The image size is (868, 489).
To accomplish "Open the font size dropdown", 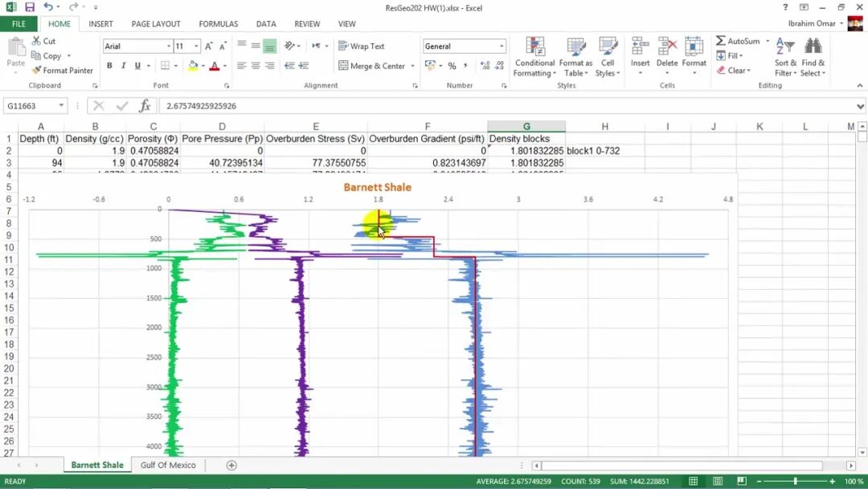I will pos(196,47).
